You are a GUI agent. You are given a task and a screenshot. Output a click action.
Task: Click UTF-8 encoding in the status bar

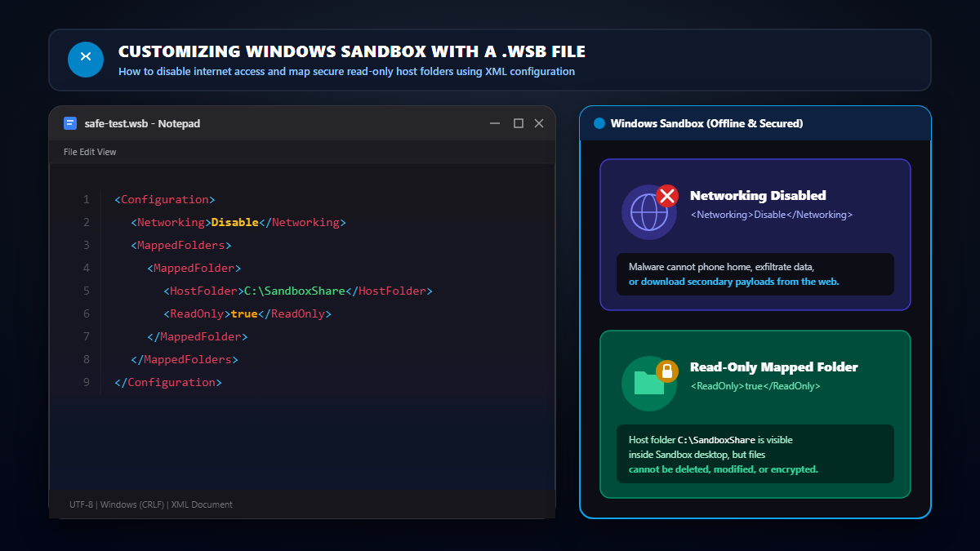[x=82, y=504]
